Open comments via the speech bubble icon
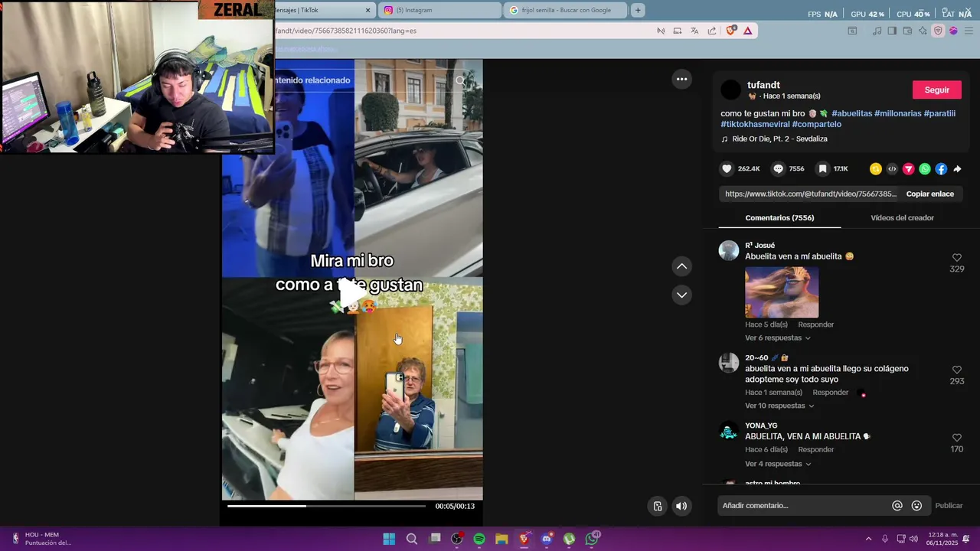The width and height of the screenshot is (980, 551). 778,168
